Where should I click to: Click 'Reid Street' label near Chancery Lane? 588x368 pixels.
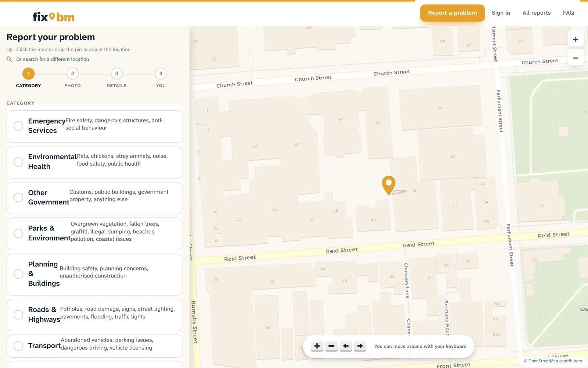point(419,244)
